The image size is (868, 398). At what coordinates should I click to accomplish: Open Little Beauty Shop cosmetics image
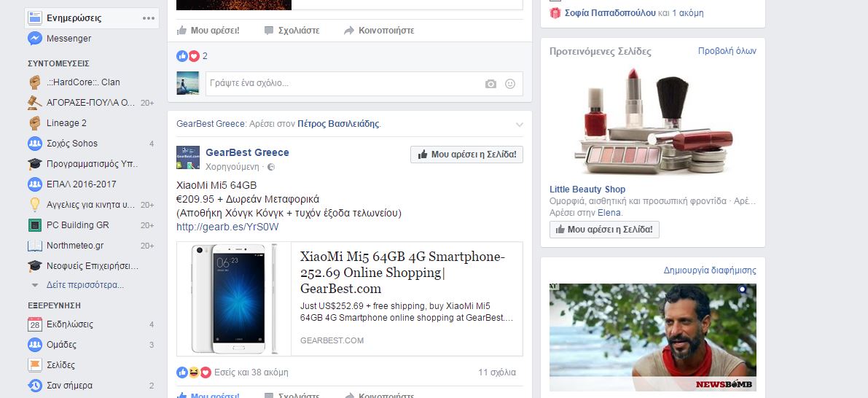tap(653, 120)
